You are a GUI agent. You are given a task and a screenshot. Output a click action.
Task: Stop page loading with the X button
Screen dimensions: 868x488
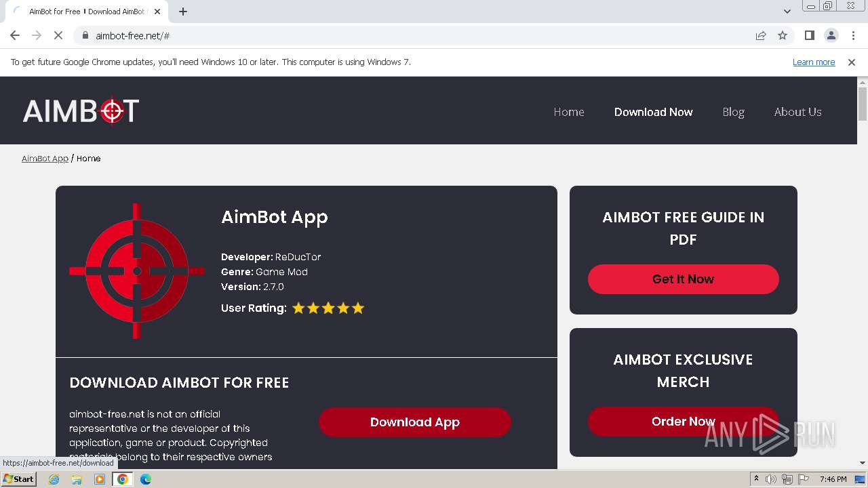(58, 35)
